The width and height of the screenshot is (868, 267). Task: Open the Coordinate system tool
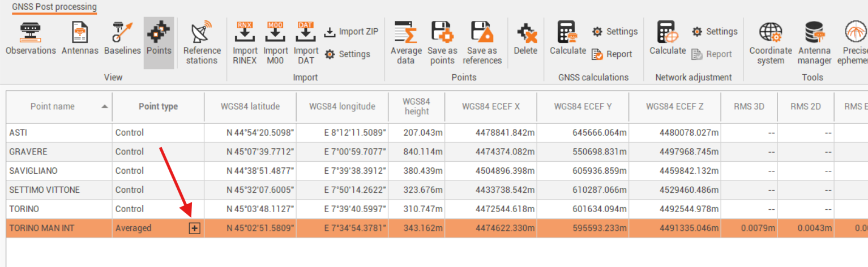[771, 43]
